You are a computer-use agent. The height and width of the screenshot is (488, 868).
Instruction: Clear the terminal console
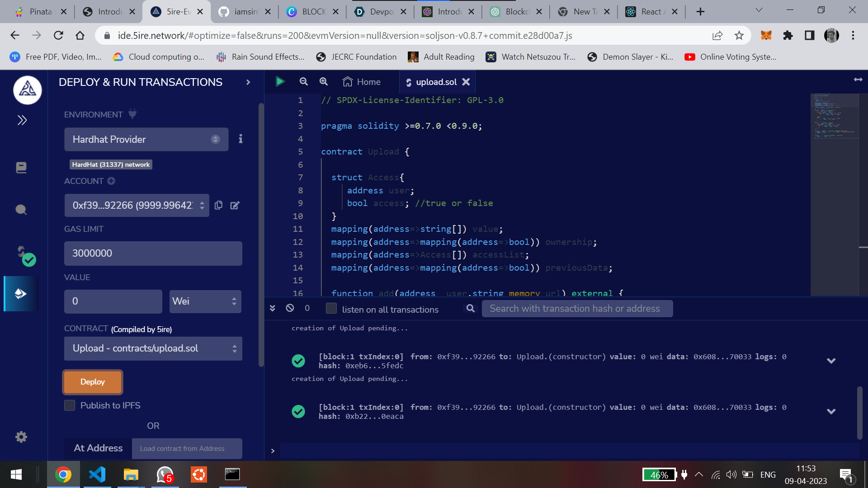tap(290, 308)
